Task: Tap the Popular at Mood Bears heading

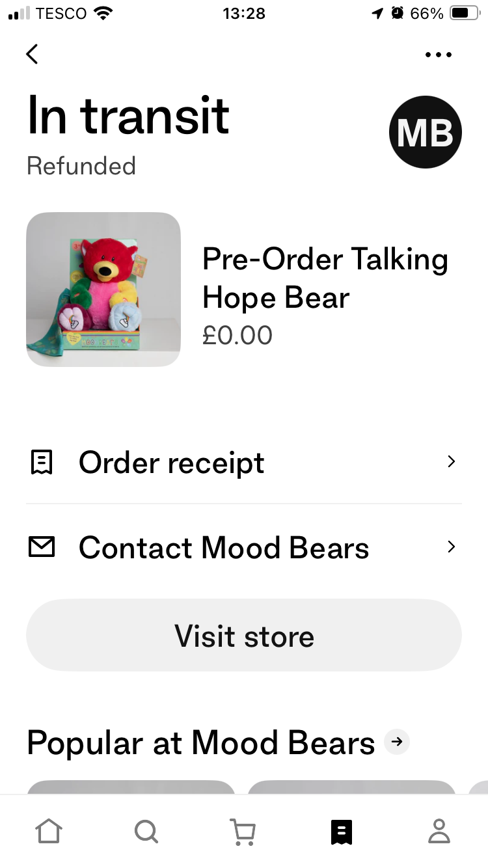Action: [200, 742]
